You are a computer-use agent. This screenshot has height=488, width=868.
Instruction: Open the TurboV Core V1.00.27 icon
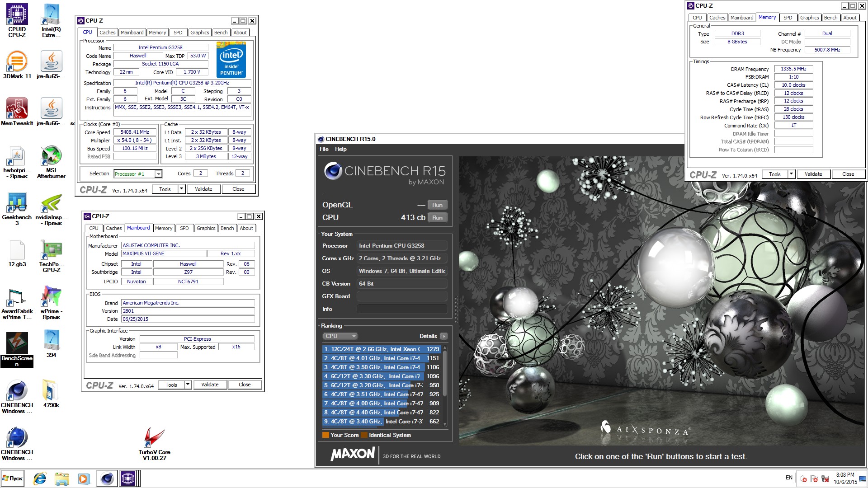click(154, 444)
